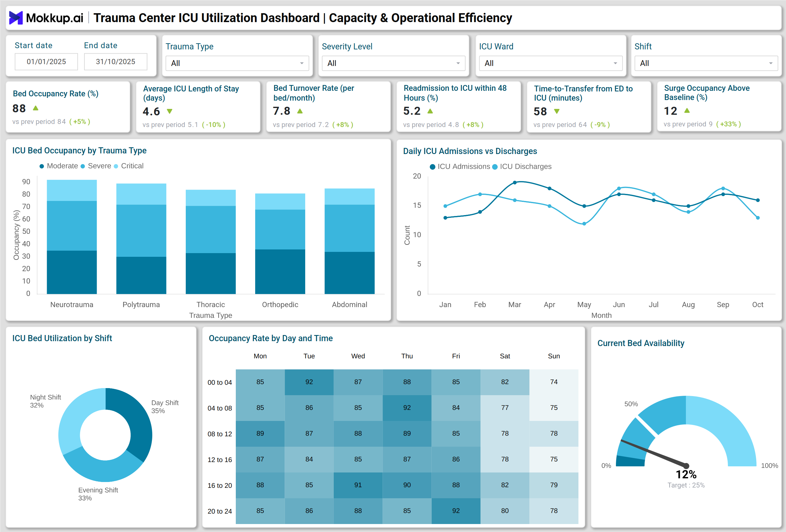Open the Trauma Type dropdown
Image resolution: width=786 pixels, height=532 pixels.
point(237,63)
